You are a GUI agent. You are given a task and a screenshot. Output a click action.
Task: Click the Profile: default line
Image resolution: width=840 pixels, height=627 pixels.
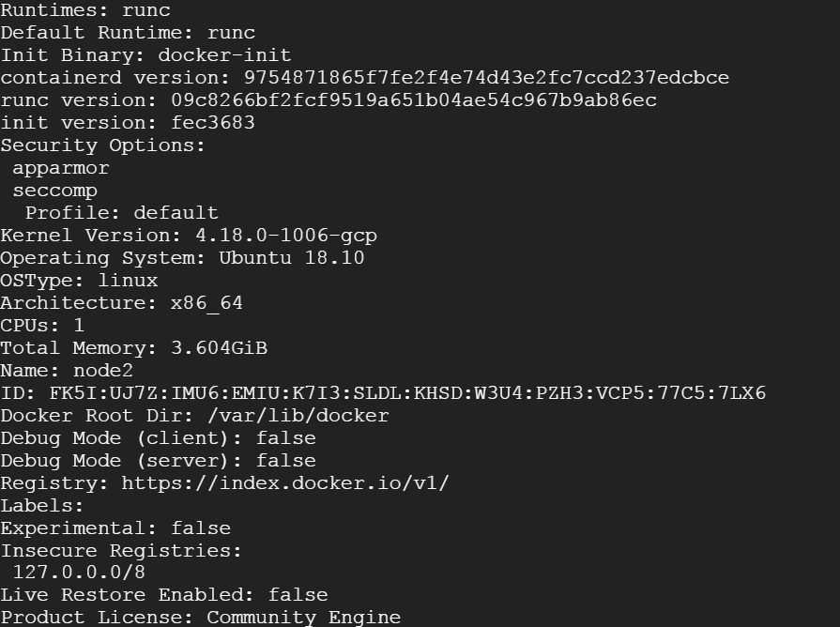coord(122,213)
